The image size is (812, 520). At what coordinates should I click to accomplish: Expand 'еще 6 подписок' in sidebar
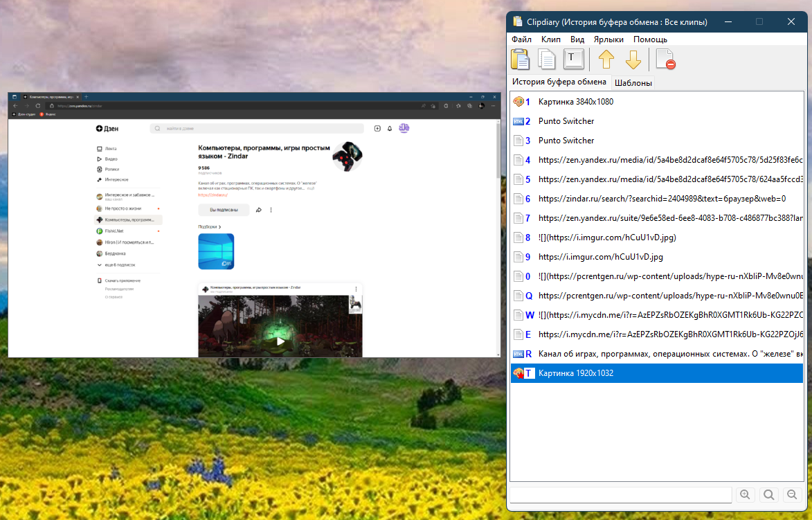coord(116,265)
